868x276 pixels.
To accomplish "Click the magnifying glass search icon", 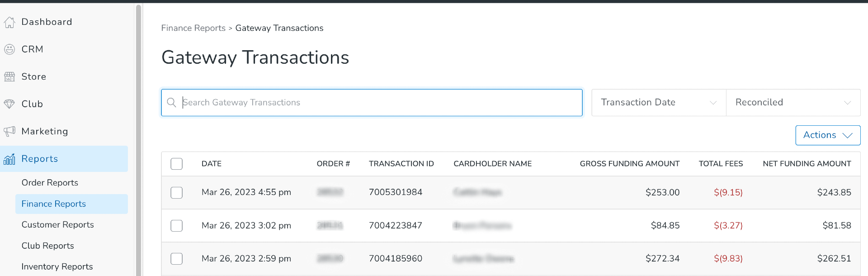I will click(172, 102).
